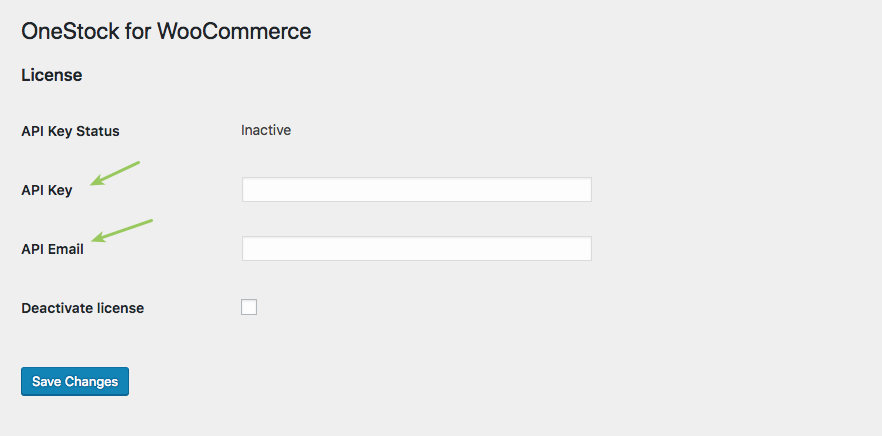Image resolution: width=882 pixels, height=436 pixels.
Task: Click green arrow pointing to API Key
Action: pyautogui.click(x=115, y=172)
